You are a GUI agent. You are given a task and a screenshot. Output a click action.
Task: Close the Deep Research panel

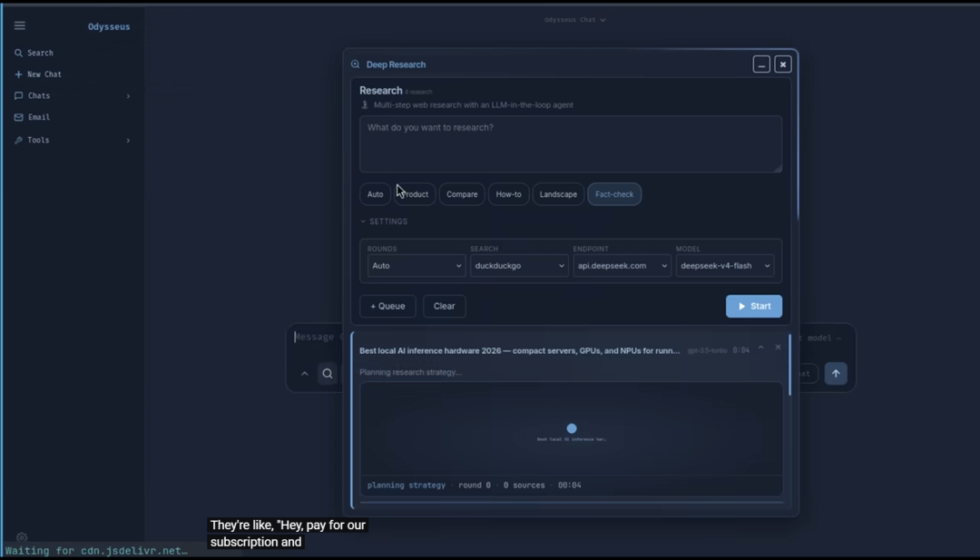782,64
